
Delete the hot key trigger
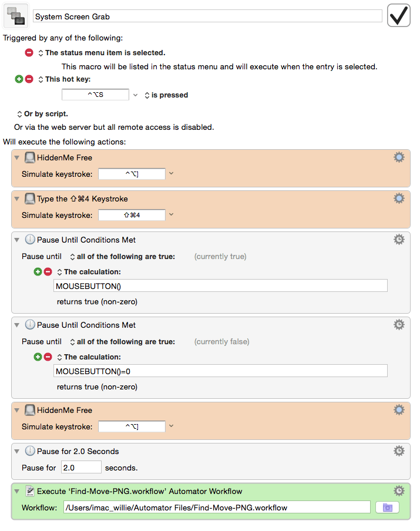(x=29, y=79)
